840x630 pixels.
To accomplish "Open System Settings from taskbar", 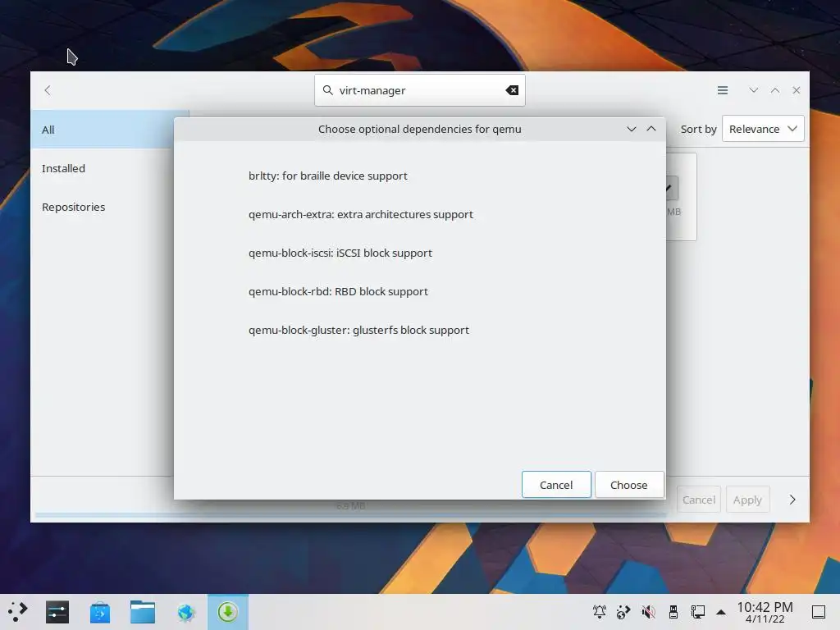I will 57,612.
